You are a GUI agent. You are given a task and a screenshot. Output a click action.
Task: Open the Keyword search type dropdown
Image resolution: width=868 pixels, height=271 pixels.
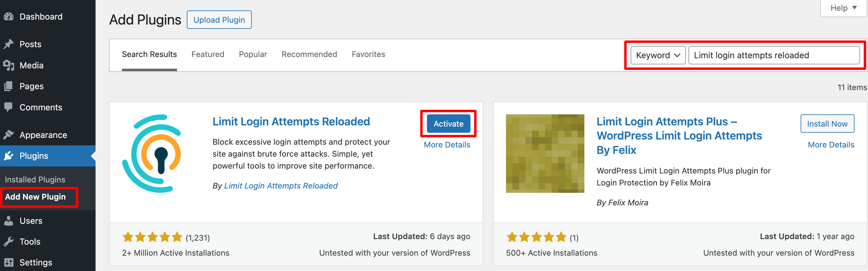[x=657, y=55]
